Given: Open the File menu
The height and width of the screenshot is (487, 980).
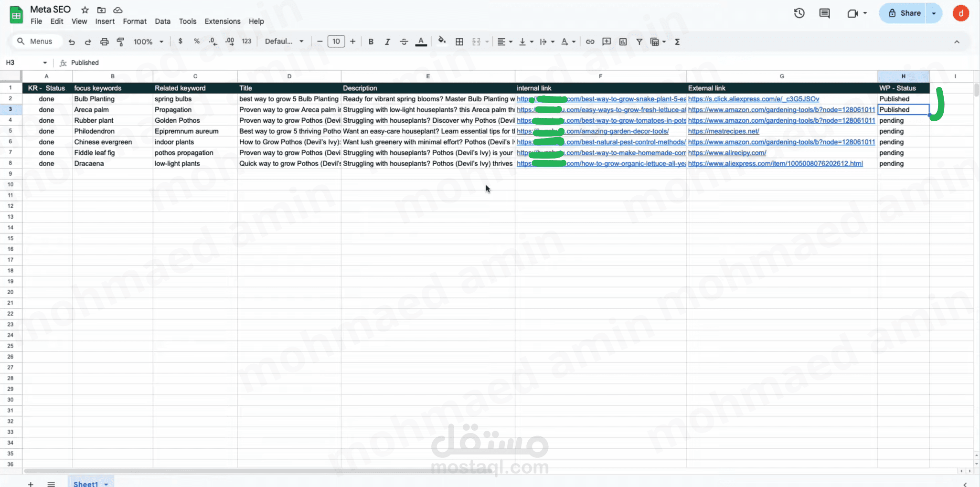Looking at the screenshot, I should pyautogui.click(x=36, y=21).
